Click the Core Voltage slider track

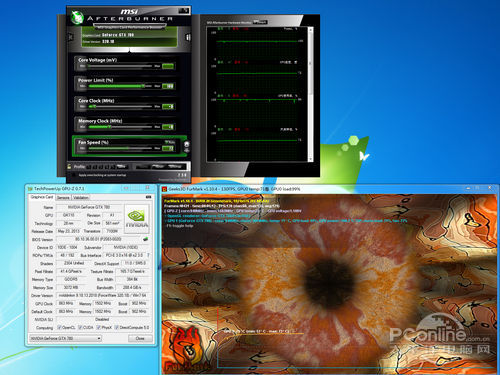(x=120, y=66)
